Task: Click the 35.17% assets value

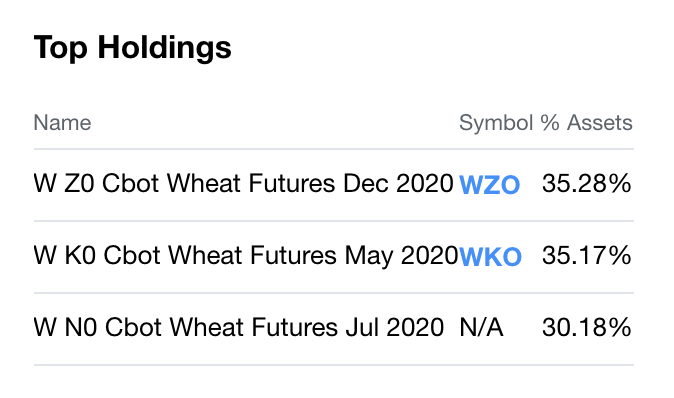Action: (x=587, y=255)
